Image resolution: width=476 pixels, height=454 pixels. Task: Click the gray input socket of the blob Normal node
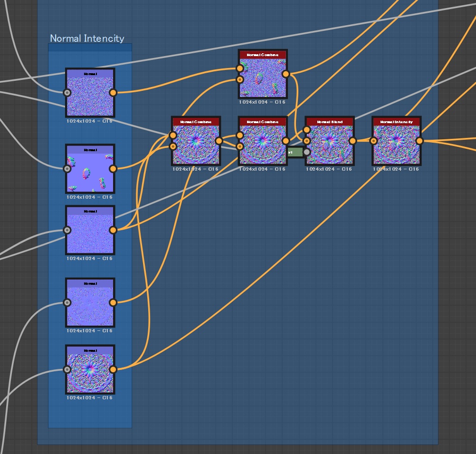(66, 169)
